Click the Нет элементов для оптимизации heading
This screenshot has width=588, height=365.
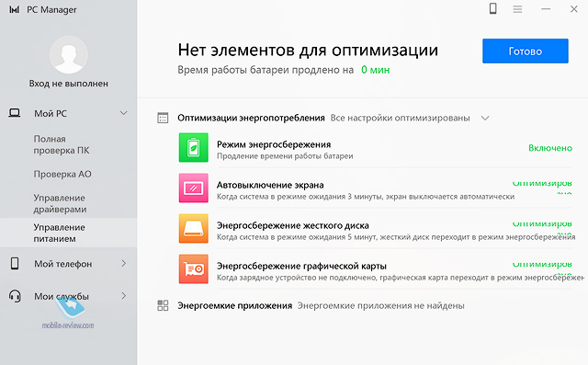pyautogui.click(x=308, y=50)
